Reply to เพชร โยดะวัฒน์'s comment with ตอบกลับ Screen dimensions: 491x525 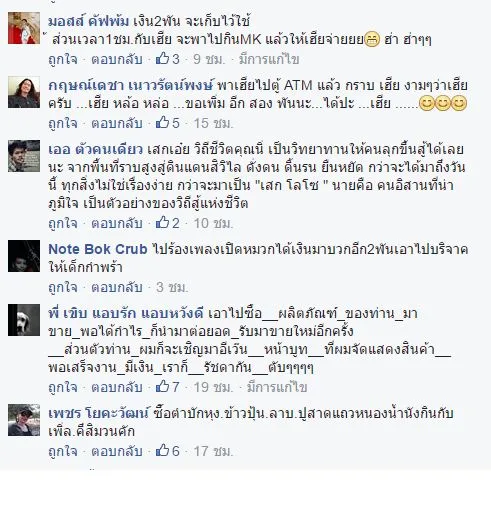117,451
